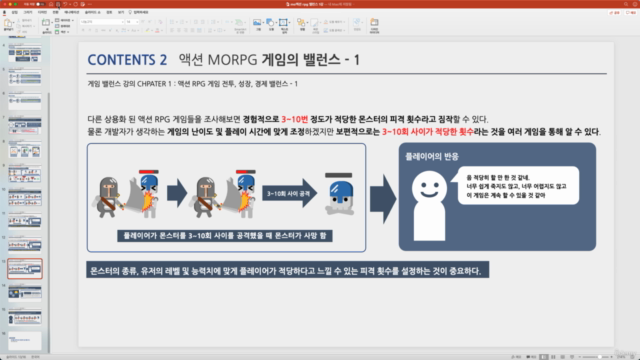Select slide 15 thumbnail
The height and width of the screenshot is (360, 640).
[24, 317]
